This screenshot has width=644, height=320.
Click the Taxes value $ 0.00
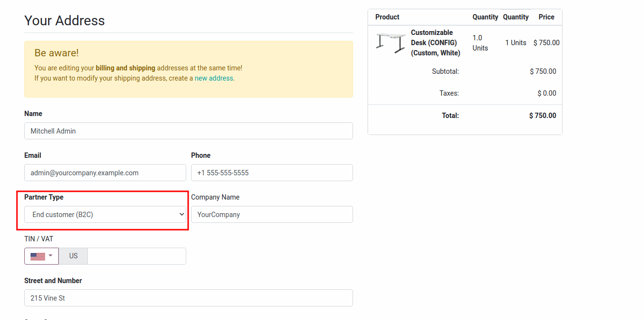(547, 93)
